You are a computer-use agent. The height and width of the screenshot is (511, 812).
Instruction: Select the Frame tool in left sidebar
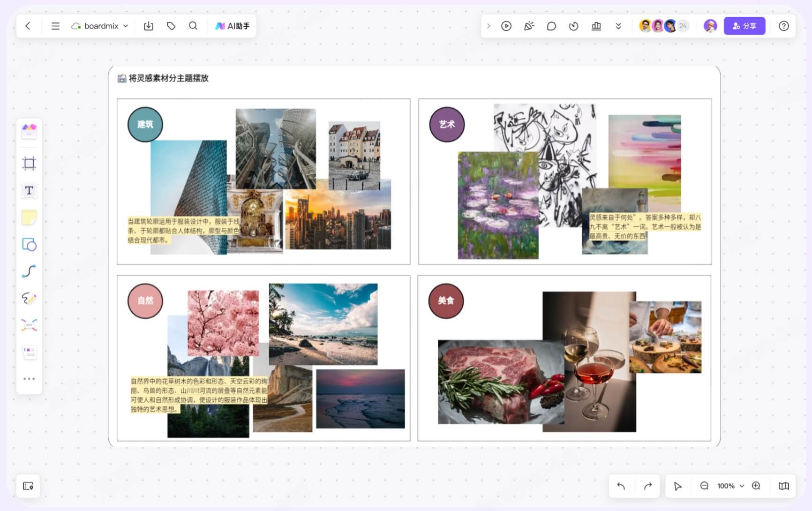pyautogui.click(x=29, y=163)
